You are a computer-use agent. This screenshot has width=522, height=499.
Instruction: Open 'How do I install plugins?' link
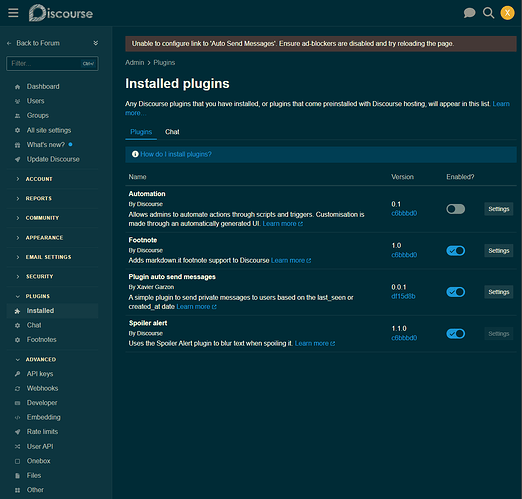coord(176,154)
